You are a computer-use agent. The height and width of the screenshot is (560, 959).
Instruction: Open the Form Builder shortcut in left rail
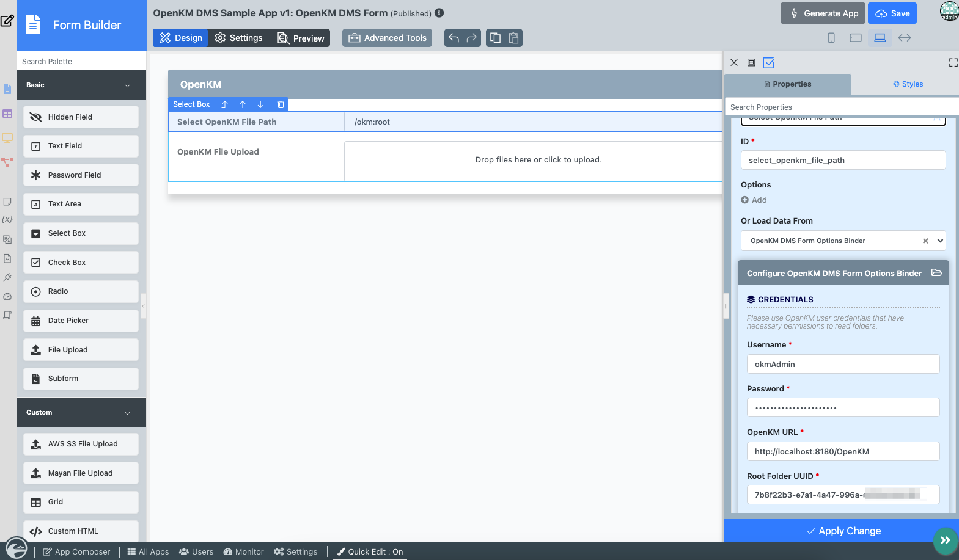[7, 89]
